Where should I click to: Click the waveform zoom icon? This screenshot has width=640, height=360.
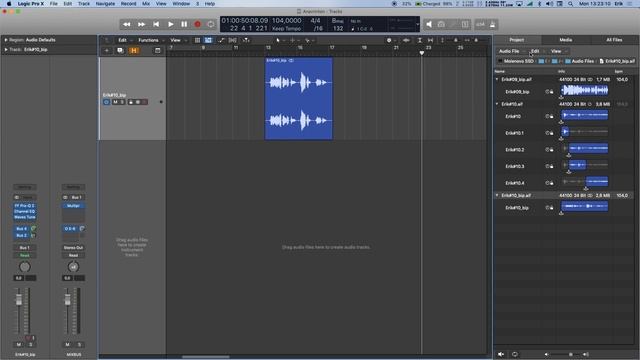(x=406, y=40)
